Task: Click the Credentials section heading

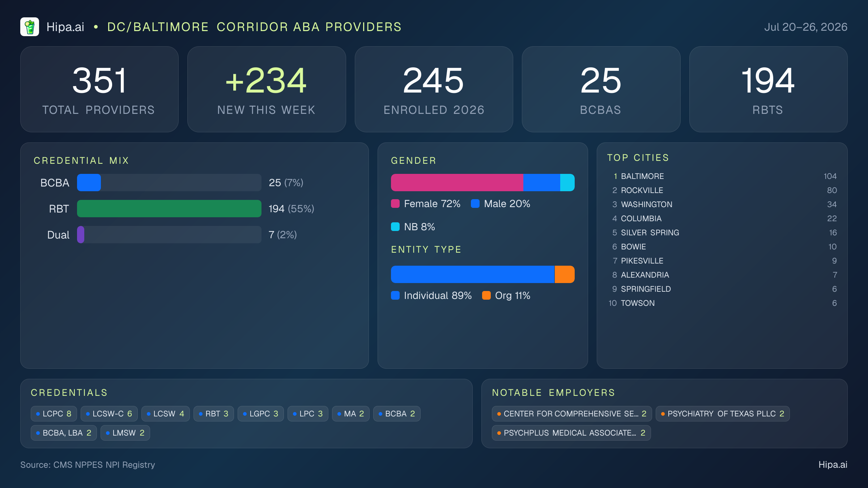Action: [69, 393]
